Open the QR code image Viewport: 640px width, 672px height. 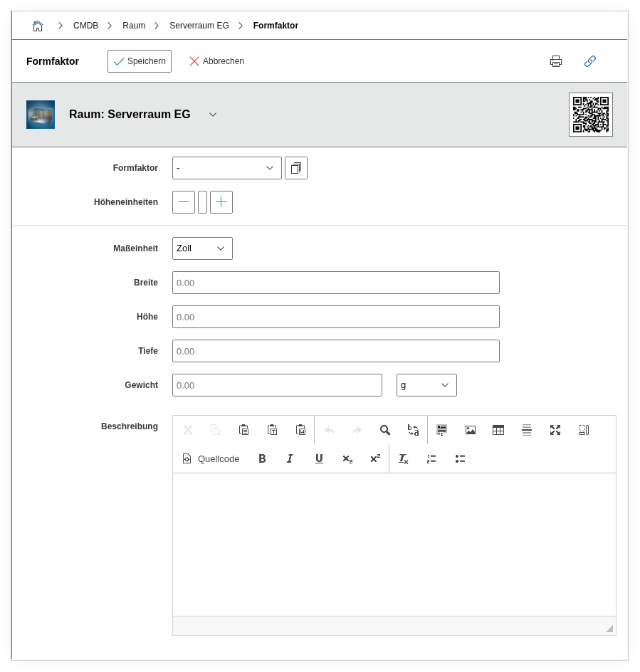tap(590, 115)
